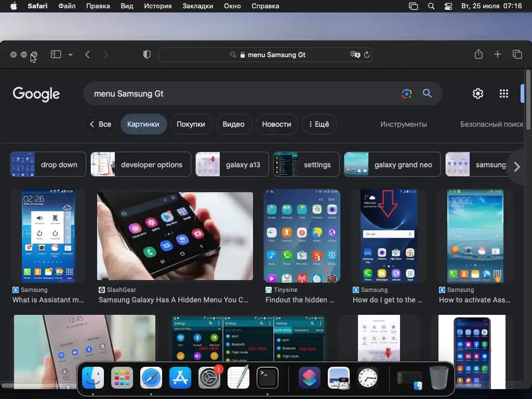The height and width of the screenshot is (399, 532).
Task: Open App Store from the Dock
Action: (x=180, y=378)
